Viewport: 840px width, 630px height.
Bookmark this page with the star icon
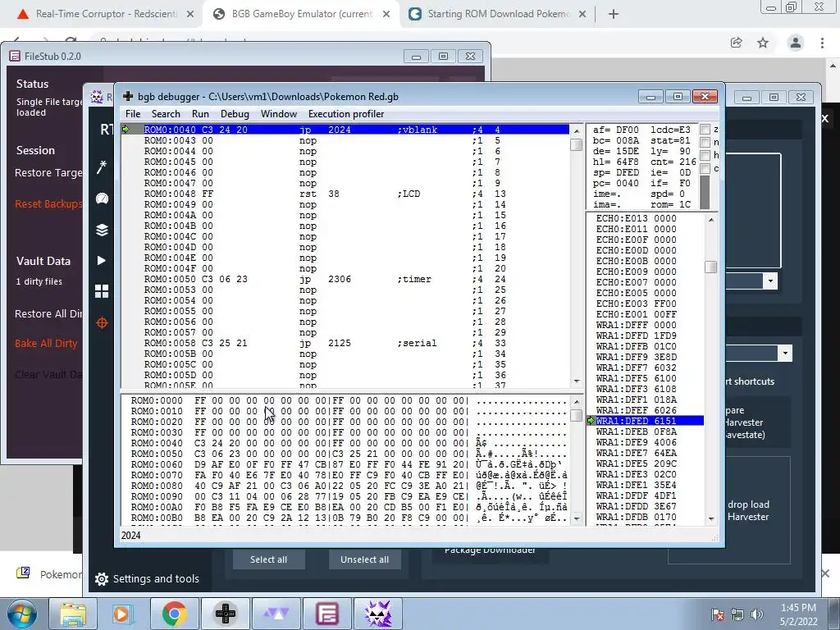[763, 43]
